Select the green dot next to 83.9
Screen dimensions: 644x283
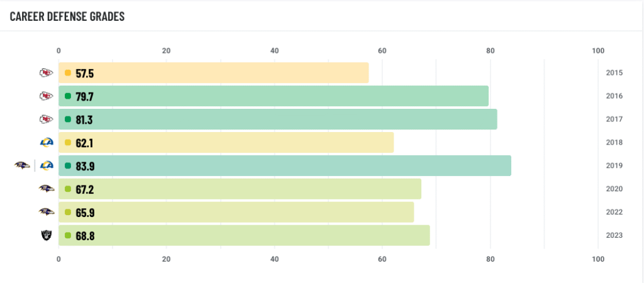click(68, 166)
